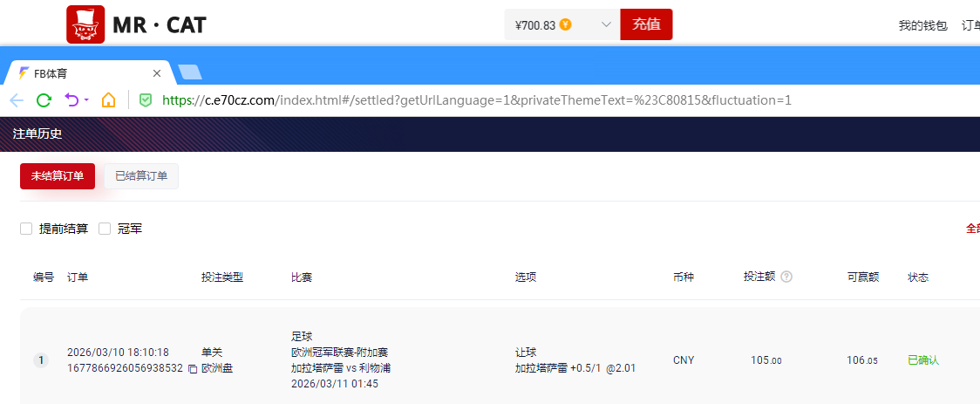Click the match time 2026/03/11 01:45
Viewport: 980px width, 404px height.
coord(335,384)
